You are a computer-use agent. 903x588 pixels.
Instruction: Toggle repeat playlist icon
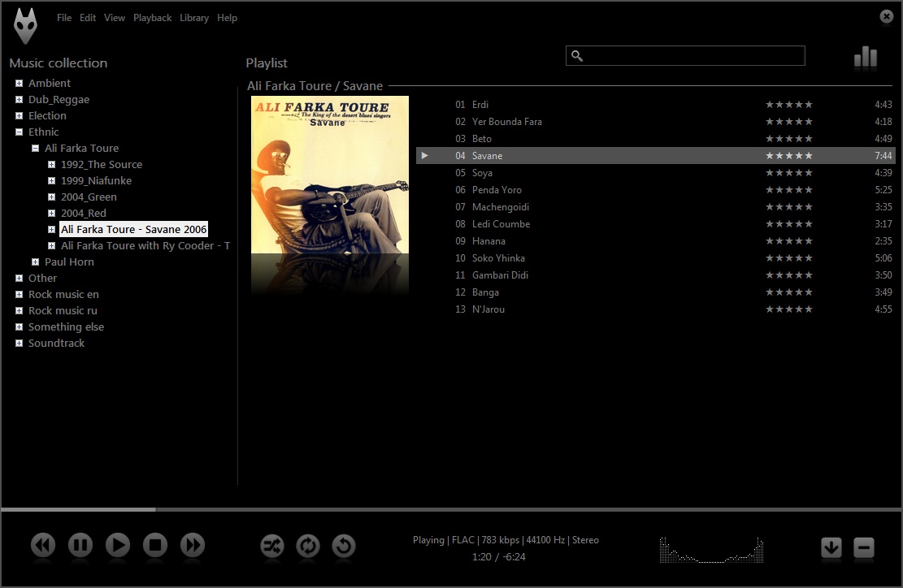[x=308, y=546]
